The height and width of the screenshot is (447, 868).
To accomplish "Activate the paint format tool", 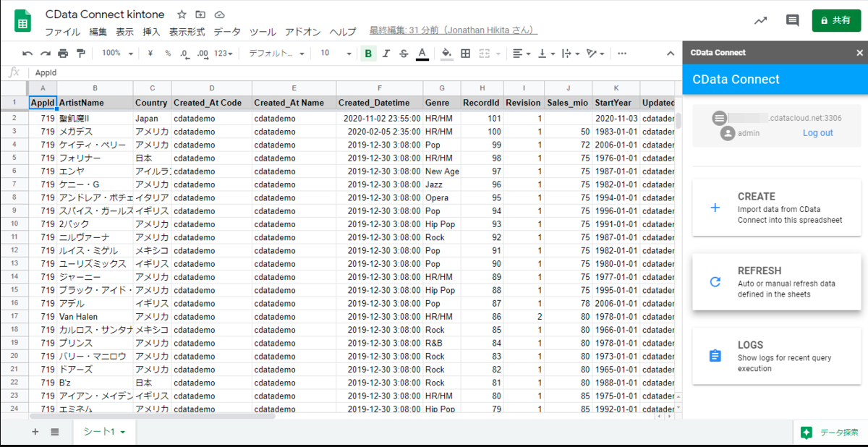I will (80, 54).
